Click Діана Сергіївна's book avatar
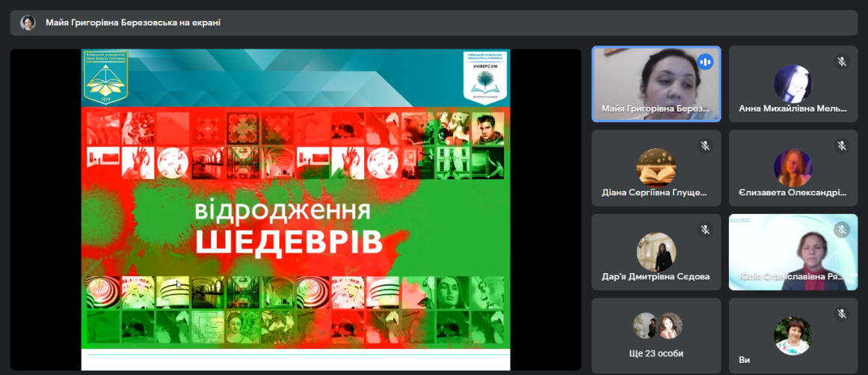This screenshot has height=375, width=868. click(656, 168)
